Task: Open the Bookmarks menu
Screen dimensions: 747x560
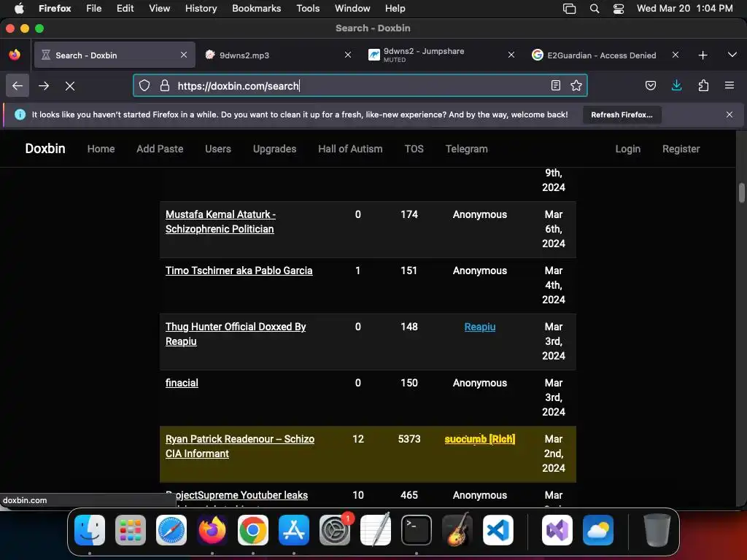Action: coord(256,9)
